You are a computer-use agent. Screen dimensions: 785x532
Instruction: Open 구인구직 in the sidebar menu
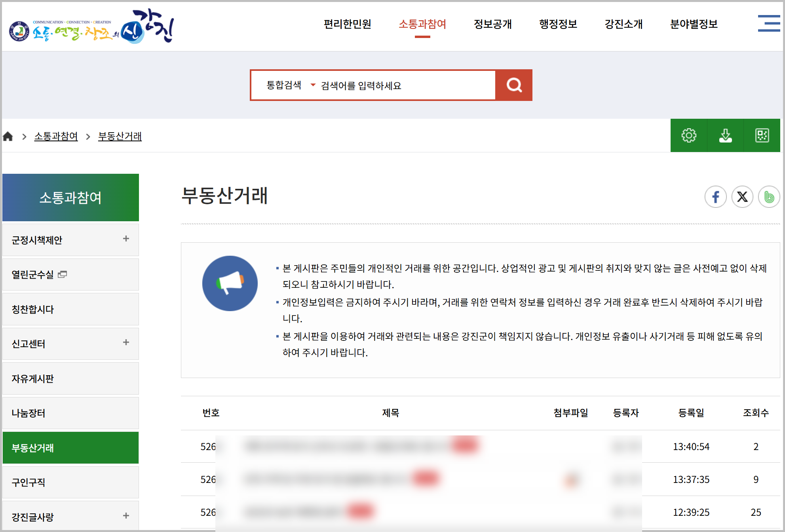click(29, 483)
